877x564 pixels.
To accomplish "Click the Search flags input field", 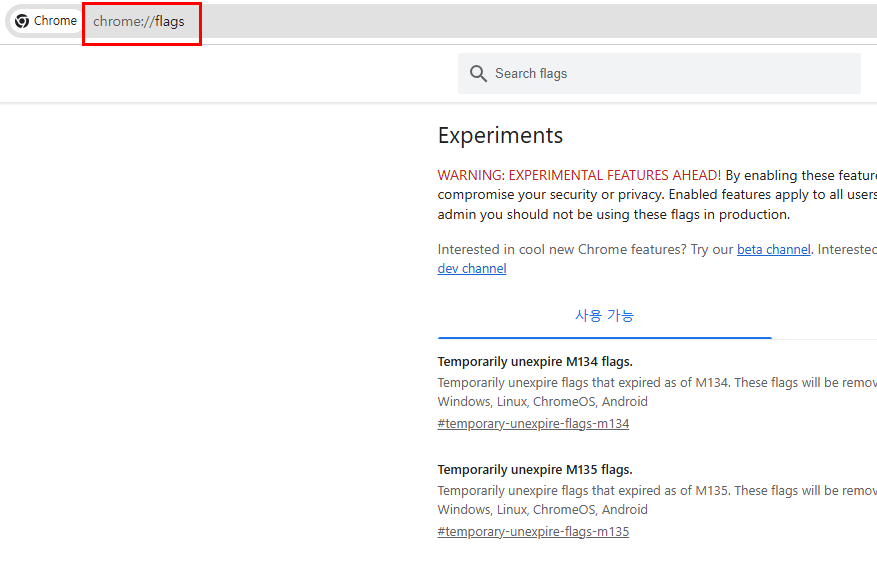I will 659,73.
